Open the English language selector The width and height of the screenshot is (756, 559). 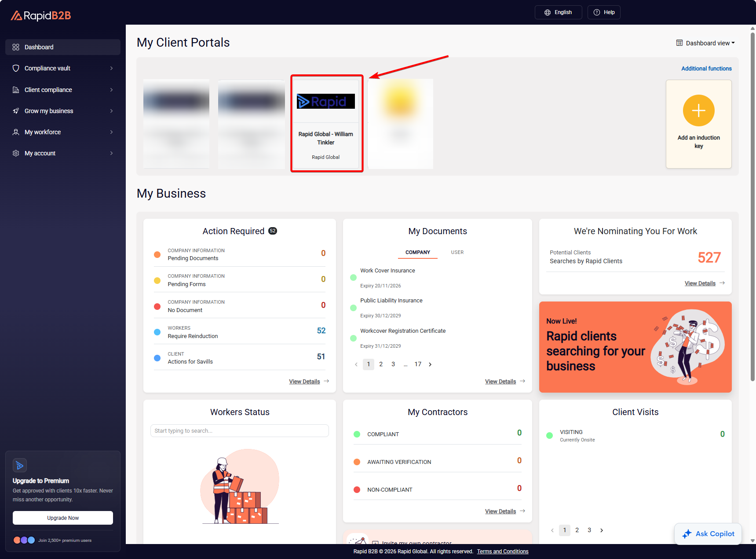tap(558, 12)
